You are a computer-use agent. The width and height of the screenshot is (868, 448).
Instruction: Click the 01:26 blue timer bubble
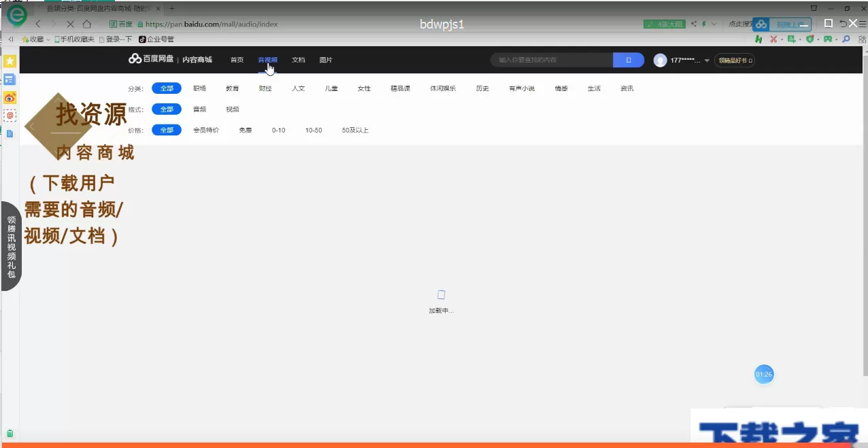point(764,374)
